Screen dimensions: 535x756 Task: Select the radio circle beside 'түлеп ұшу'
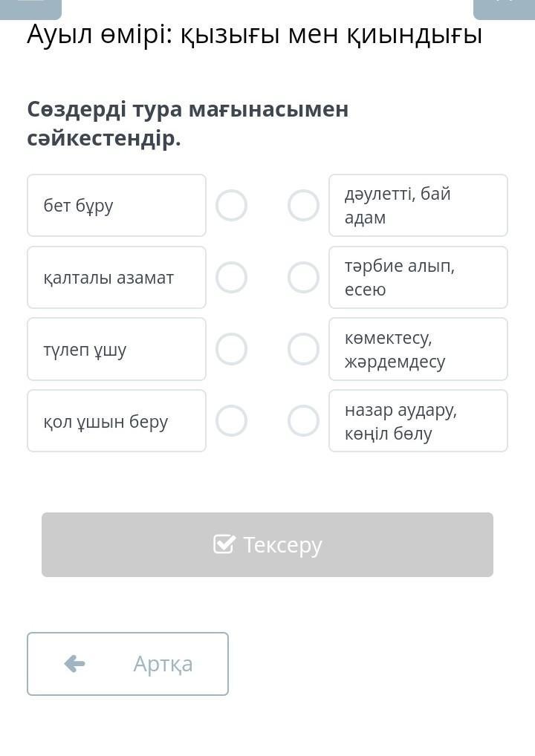click(231, 349)
